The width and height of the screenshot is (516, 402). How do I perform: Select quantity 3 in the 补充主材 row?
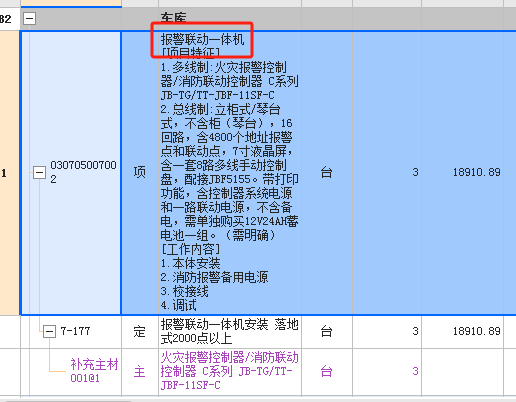point(387,372)
